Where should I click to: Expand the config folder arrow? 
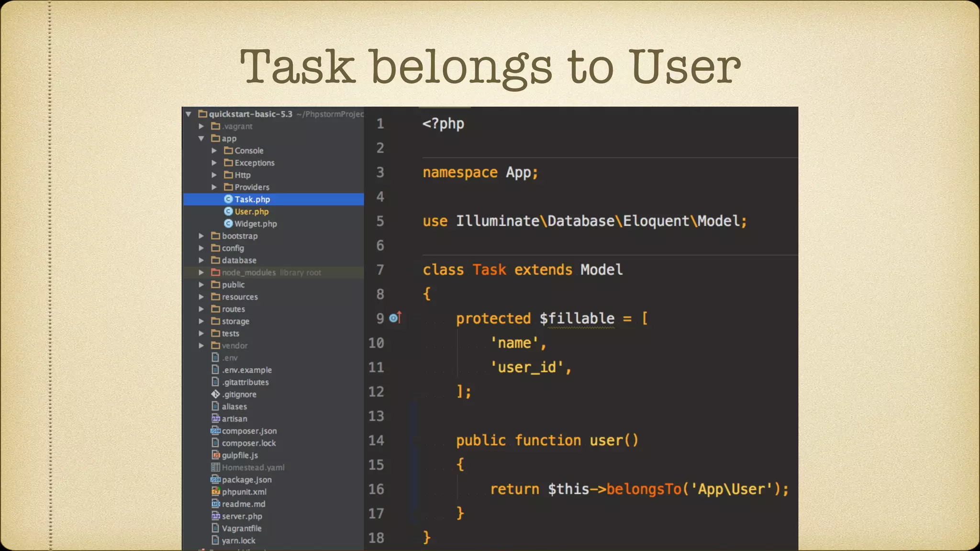(201, 248)
